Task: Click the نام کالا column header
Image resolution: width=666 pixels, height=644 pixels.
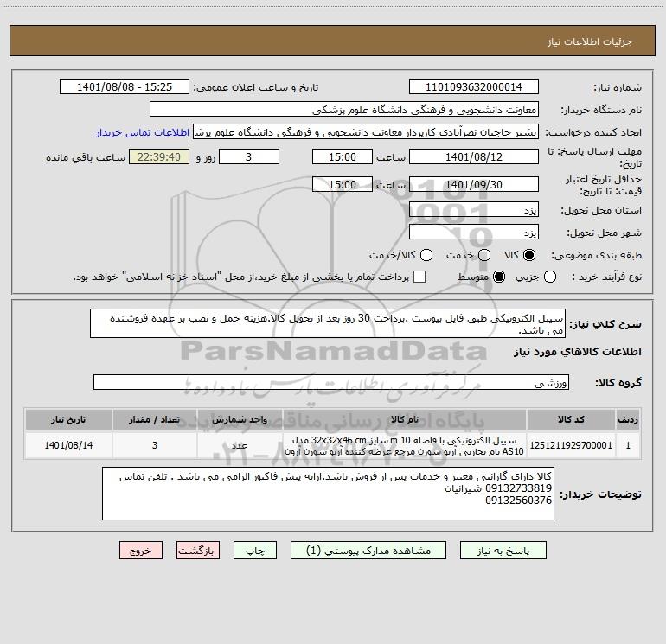Action: click(x=405, y=419)
